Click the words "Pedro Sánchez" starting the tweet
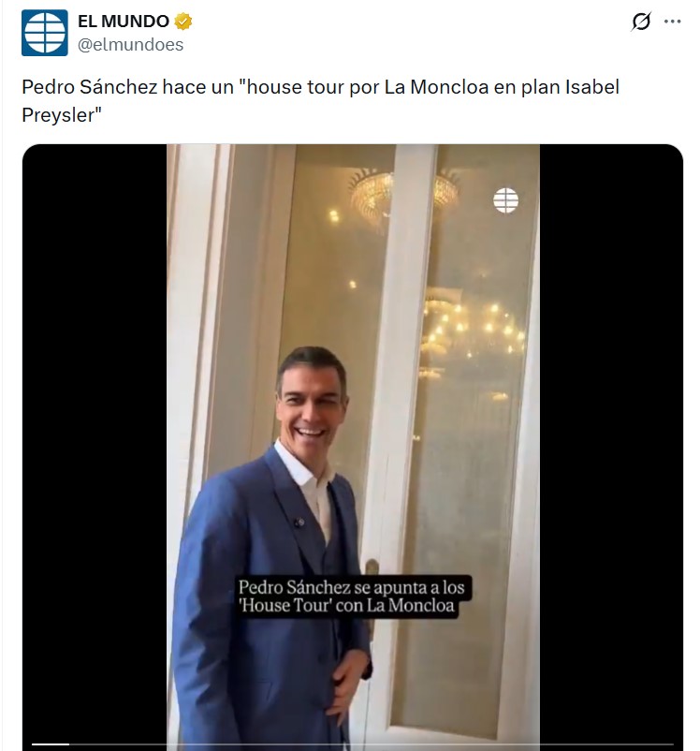The height and width of the screenshot is (751, 700). coord(90,87)
